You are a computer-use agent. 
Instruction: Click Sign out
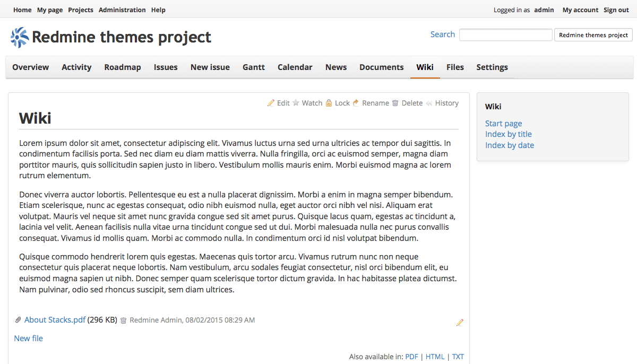coord(616,10)
